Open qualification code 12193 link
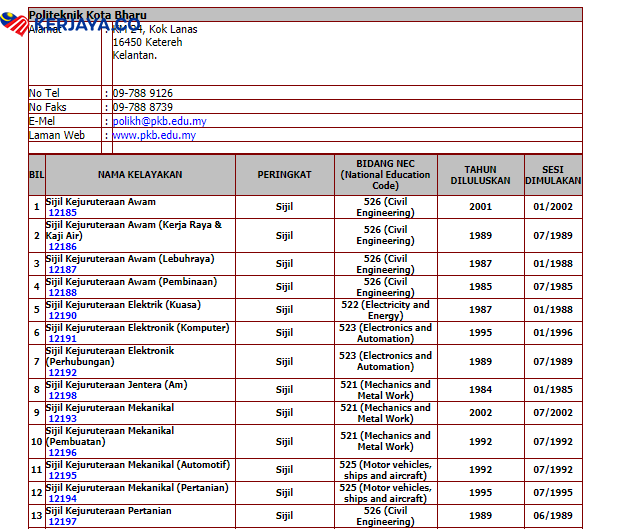This screenshot has width=634, height=529. [63, 419]
